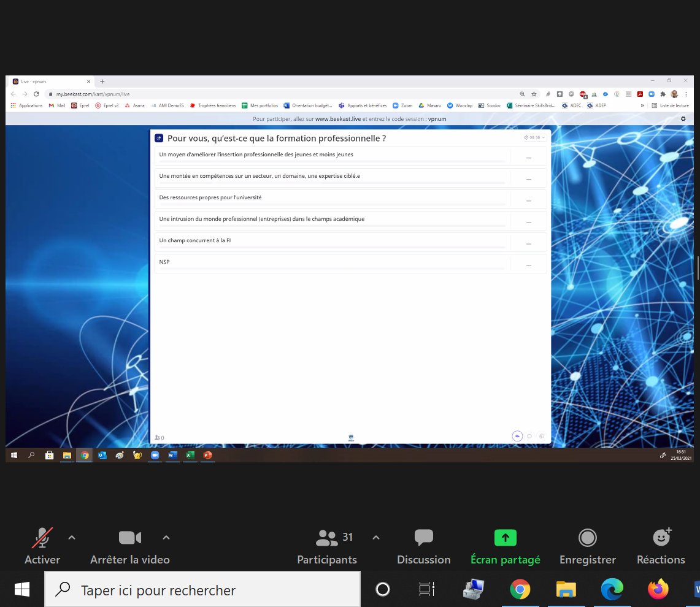The image size is (700, 607).
Task: Expand the arrow next to Participants
Action: click(376, 538)
